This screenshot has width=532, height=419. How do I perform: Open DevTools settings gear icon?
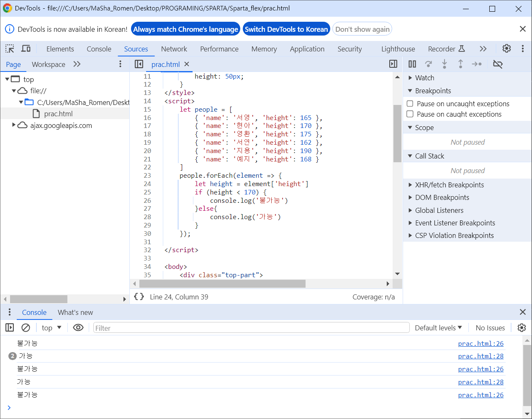pyautogui.click(x=506, y=49)
